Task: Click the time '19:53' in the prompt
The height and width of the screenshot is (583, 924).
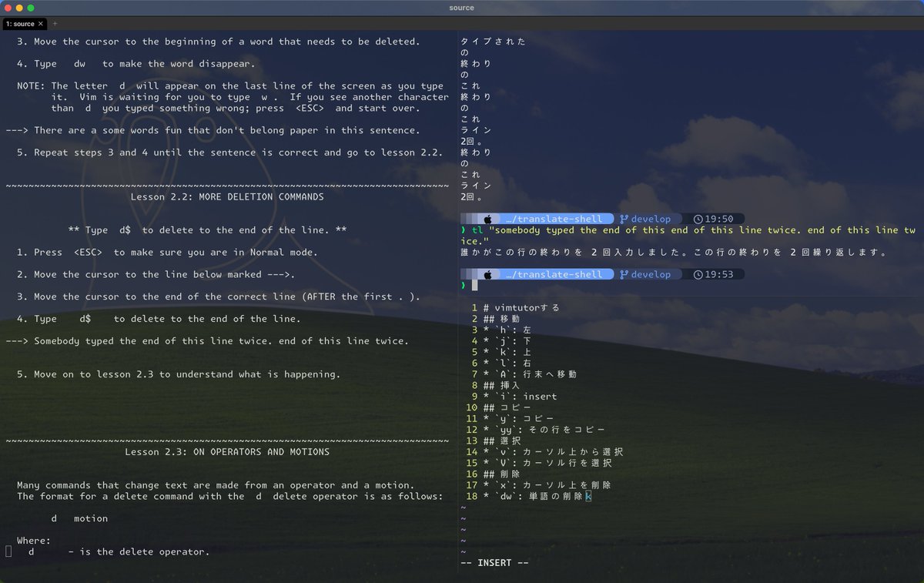Action: click(x=719, y=274)
